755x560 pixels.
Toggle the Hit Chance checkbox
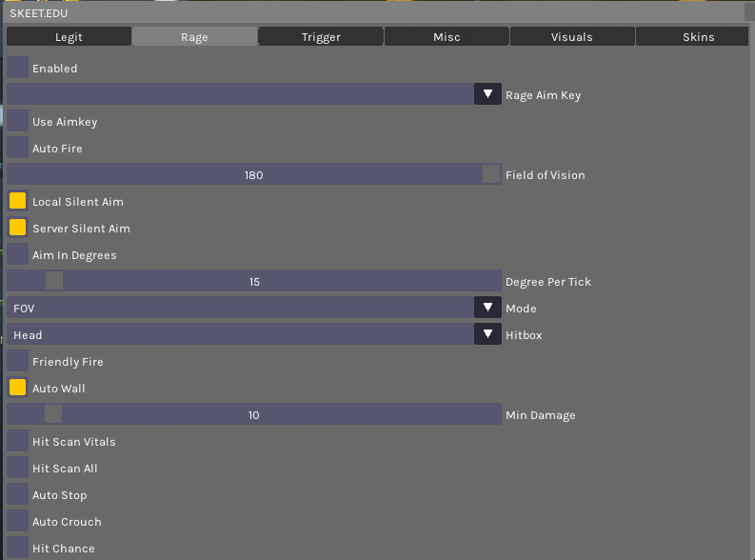[17, 549]
